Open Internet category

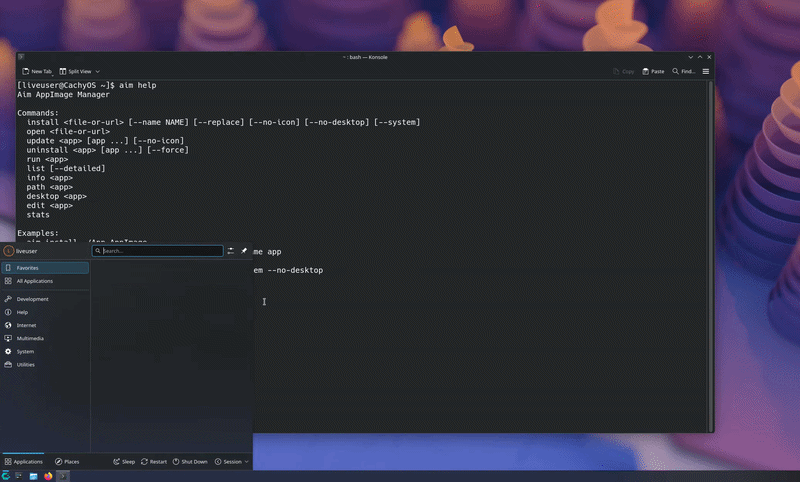(x=45, y=325)
